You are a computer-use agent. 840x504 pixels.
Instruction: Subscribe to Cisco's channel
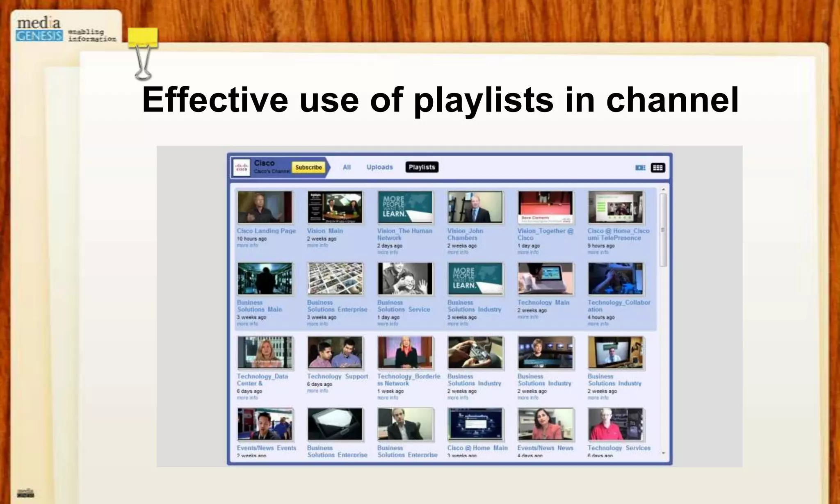coord(308,167)
